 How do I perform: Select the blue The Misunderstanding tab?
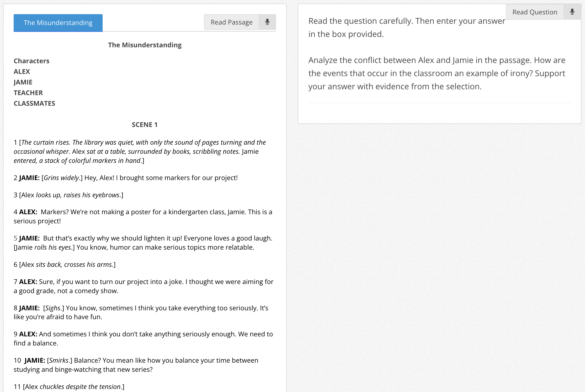58,23
